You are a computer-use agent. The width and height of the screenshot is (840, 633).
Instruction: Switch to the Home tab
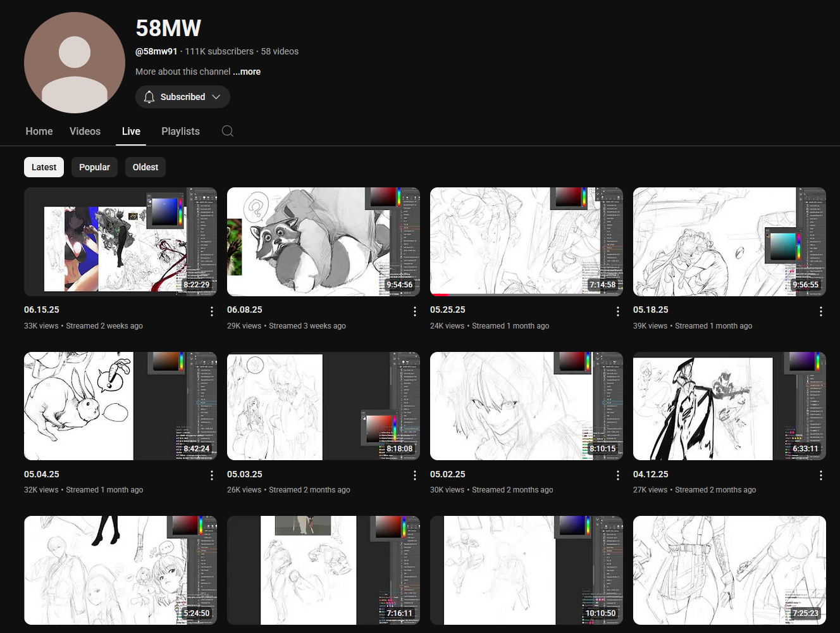pos(39,131)
